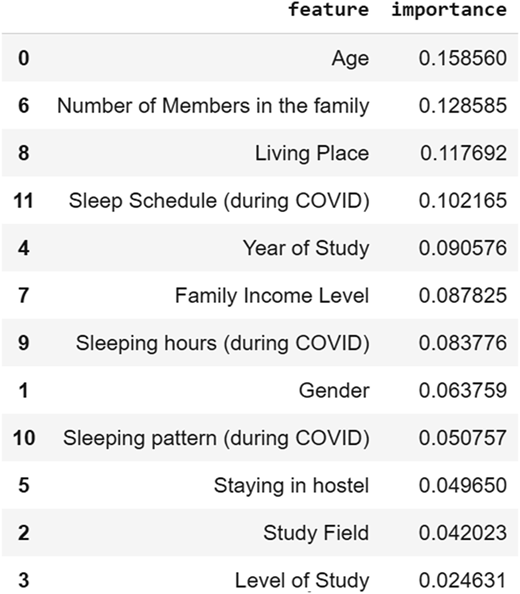Select Level of Study cell
This screenshot has width=520, height=594.
click(302, 581)
